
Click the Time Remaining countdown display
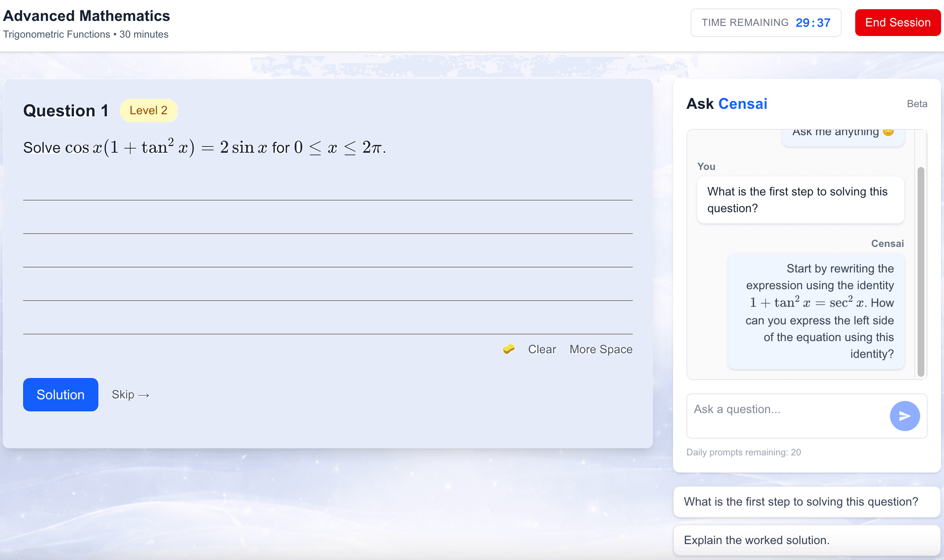(x=766, y=23)
